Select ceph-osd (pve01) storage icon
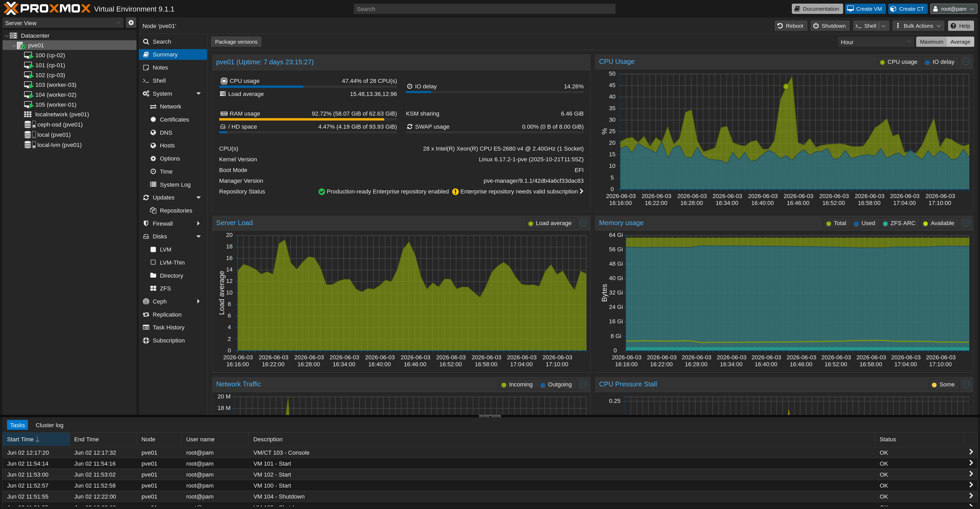The height and width of the screenshot is (509, 980). [x=30, y=124]
